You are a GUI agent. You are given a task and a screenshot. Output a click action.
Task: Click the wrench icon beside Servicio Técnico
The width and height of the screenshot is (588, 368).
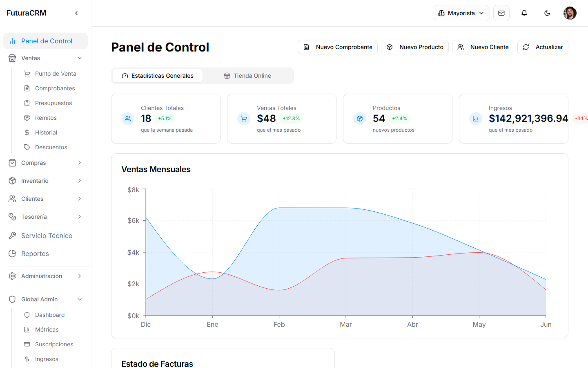click(x=12, y=236)
